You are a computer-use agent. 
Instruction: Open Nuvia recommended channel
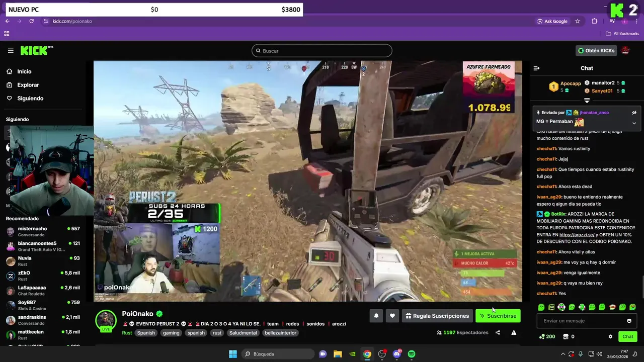click(43, 261)
